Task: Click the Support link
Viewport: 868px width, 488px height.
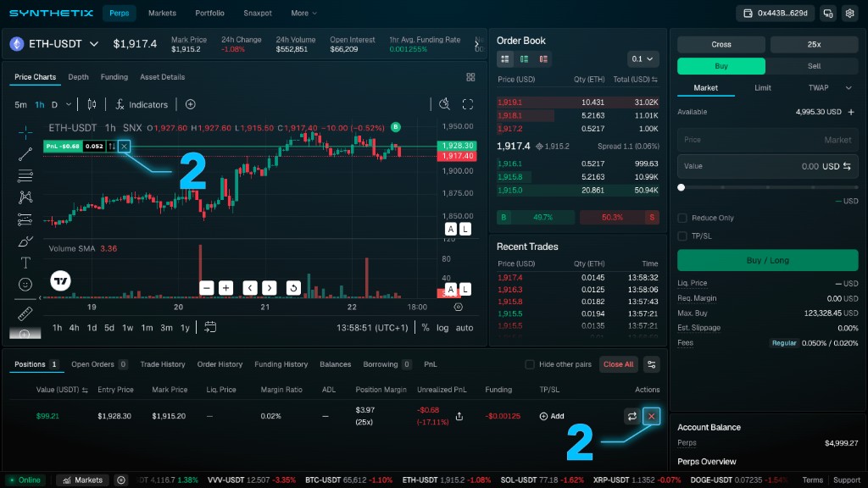Action: 847,480
